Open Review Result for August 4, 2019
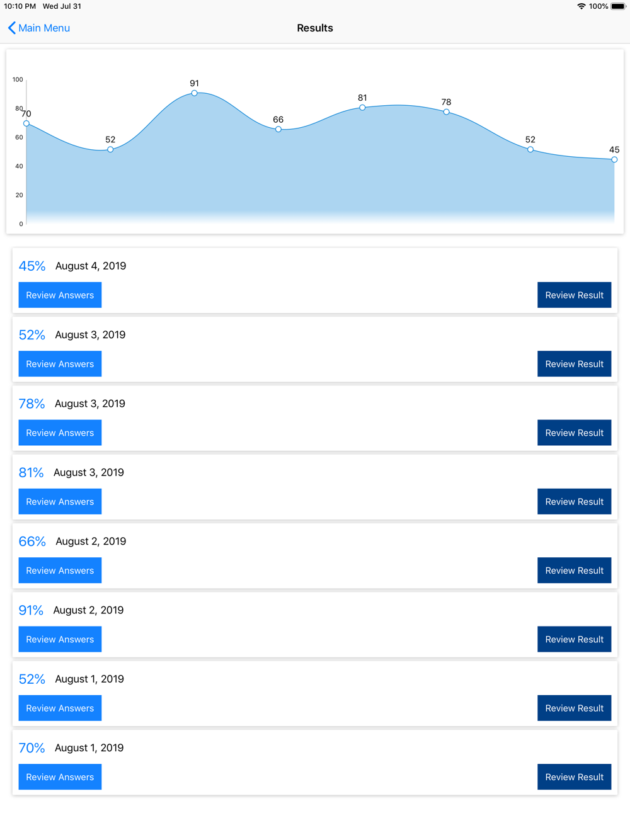This screenshot has width=630, height=840. click(574, 295)
